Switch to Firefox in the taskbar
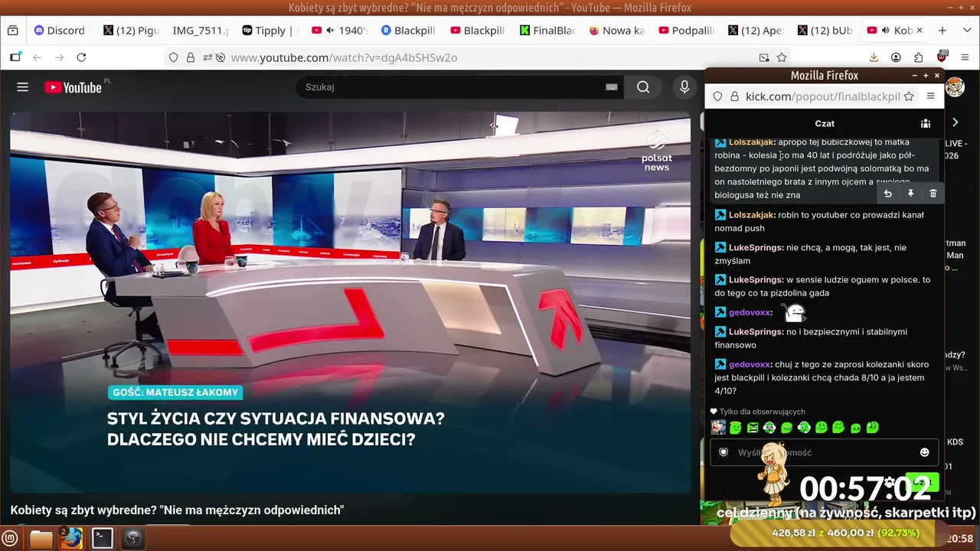980x551 pixels. tap(71, 539)
